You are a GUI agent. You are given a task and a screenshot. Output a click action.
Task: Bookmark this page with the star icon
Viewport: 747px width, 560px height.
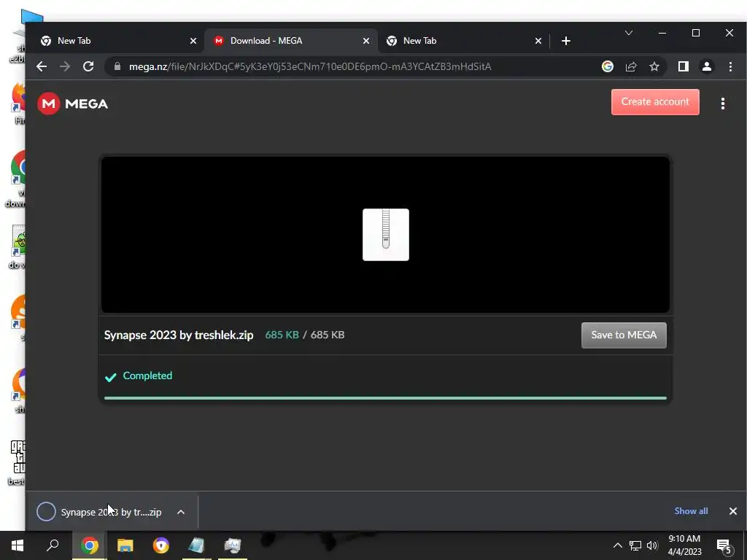(x=654, y=66)
